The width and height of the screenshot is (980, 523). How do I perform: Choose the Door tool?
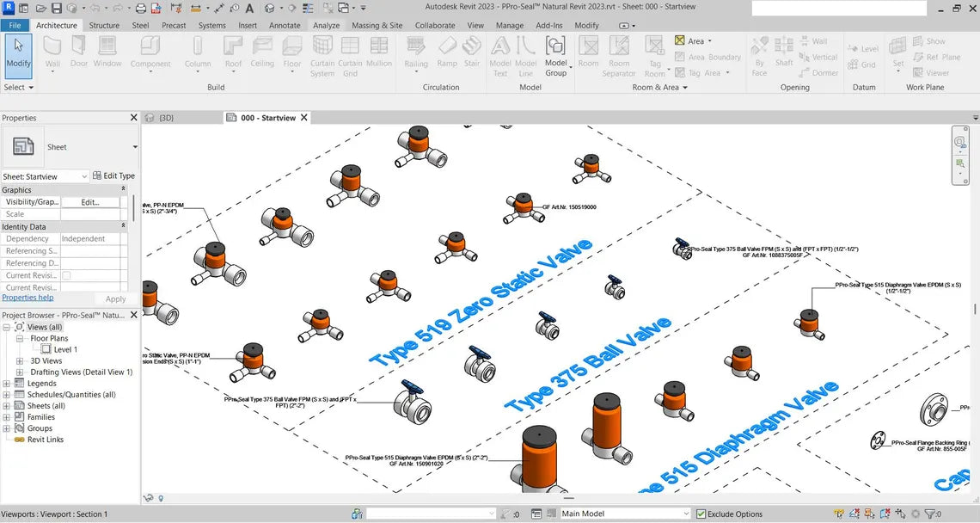click(x=79, y=52)
